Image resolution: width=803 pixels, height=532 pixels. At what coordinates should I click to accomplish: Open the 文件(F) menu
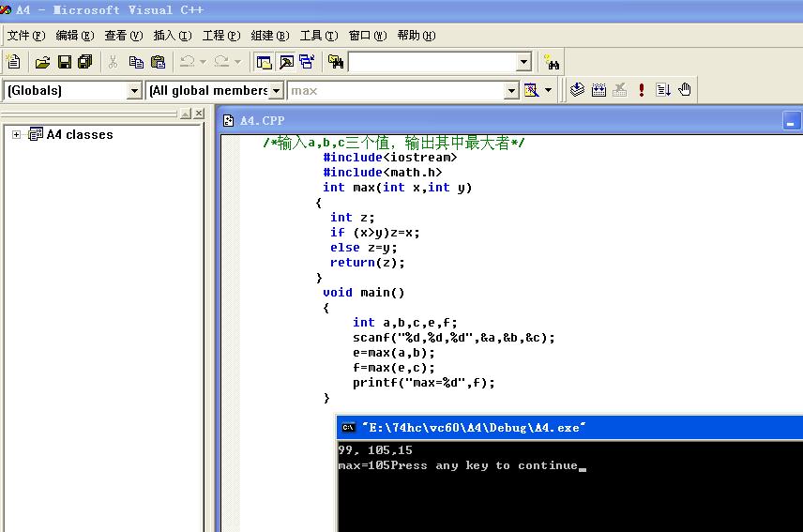[26, 36]
